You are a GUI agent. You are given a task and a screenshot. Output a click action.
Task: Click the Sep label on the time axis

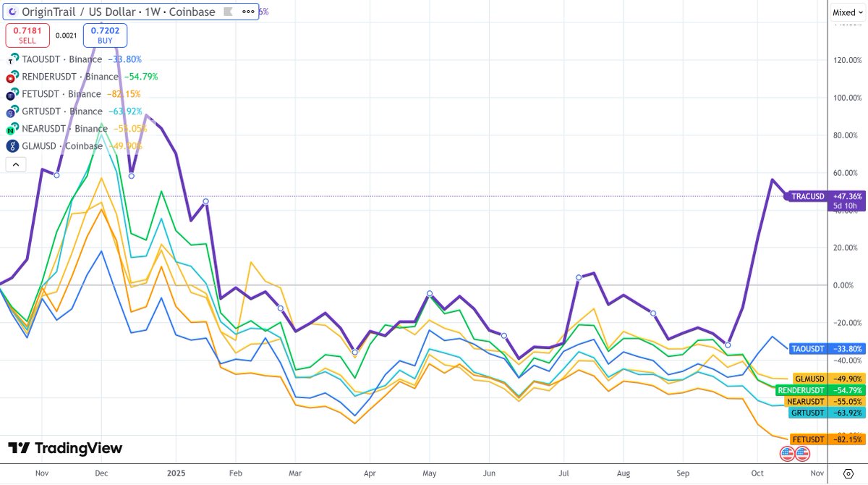point(683,472)
